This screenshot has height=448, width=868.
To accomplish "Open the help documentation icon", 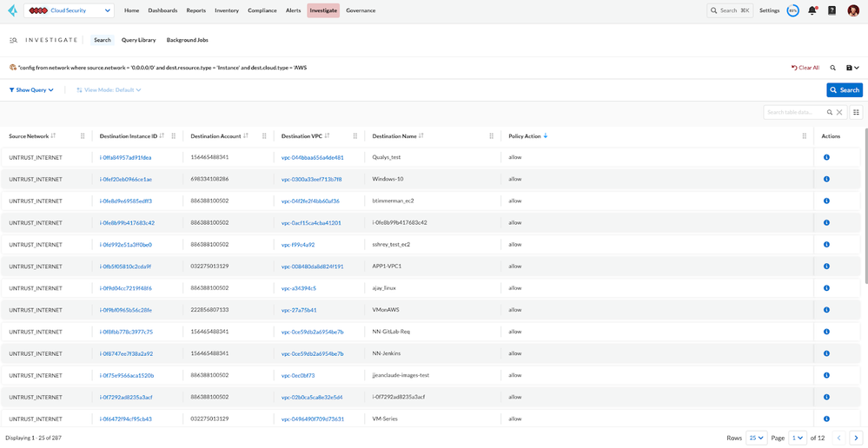I will coord(832,10).
